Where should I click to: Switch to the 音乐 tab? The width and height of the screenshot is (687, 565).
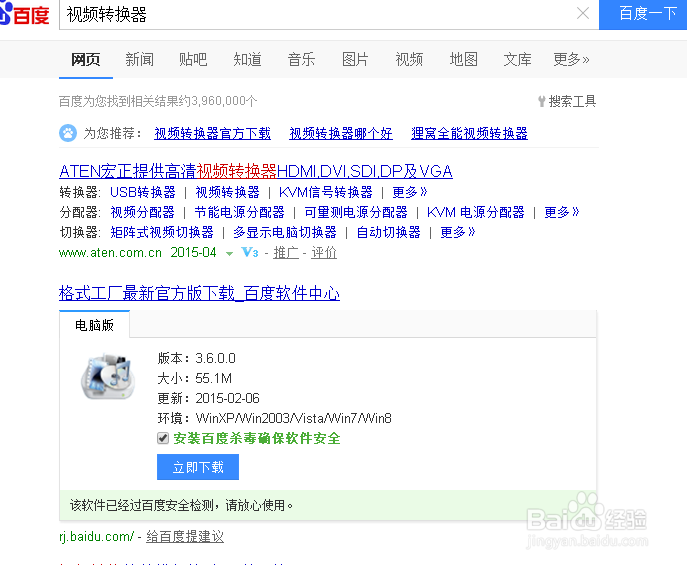pyautogui.click(x=301, y=59)
